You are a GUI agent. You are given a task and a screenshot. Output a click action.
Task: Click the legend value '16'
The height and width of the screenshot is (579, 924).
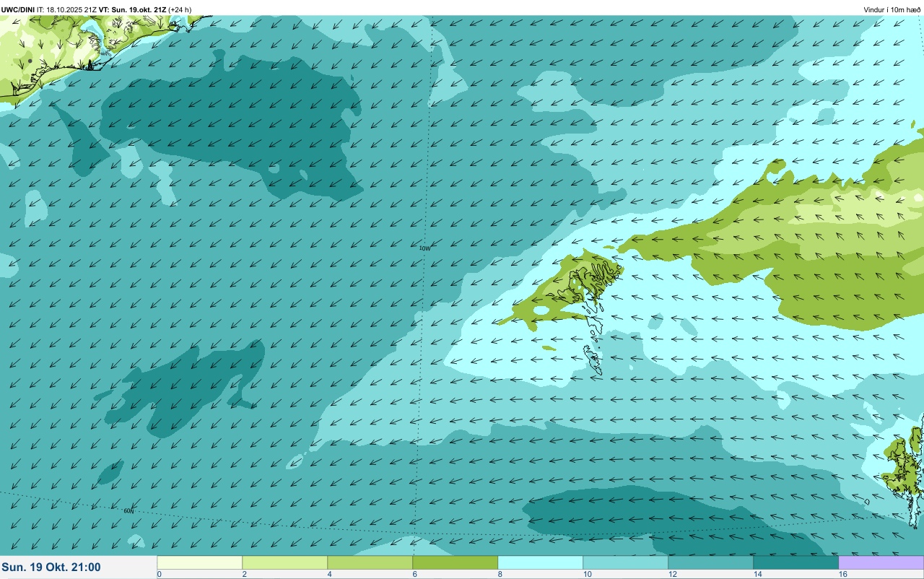(843, 574)
